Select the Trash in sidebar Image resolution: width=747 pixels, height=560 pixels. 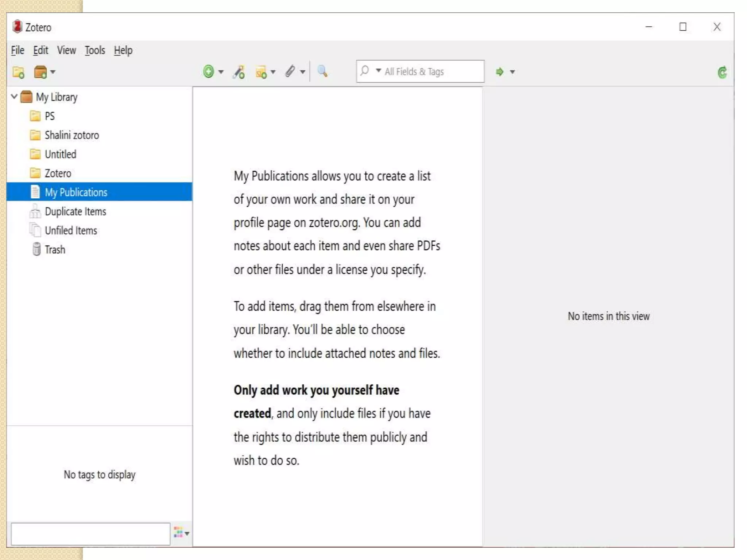pyautogui.click(x=55, y=250)
